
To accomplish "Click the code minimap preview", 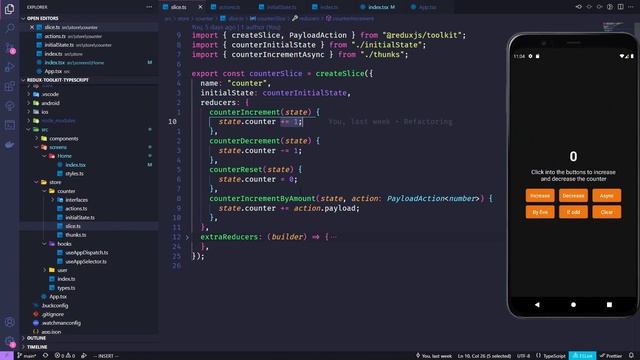I will tap(613, 27).
